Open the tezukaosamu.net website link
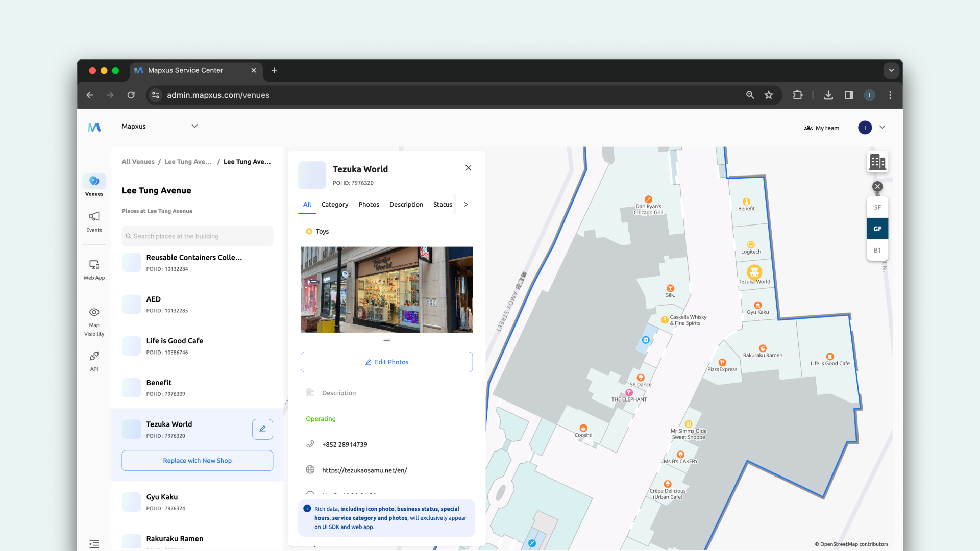Image resolution: width=980 pixels, height=551 pixels. point(364,470)
